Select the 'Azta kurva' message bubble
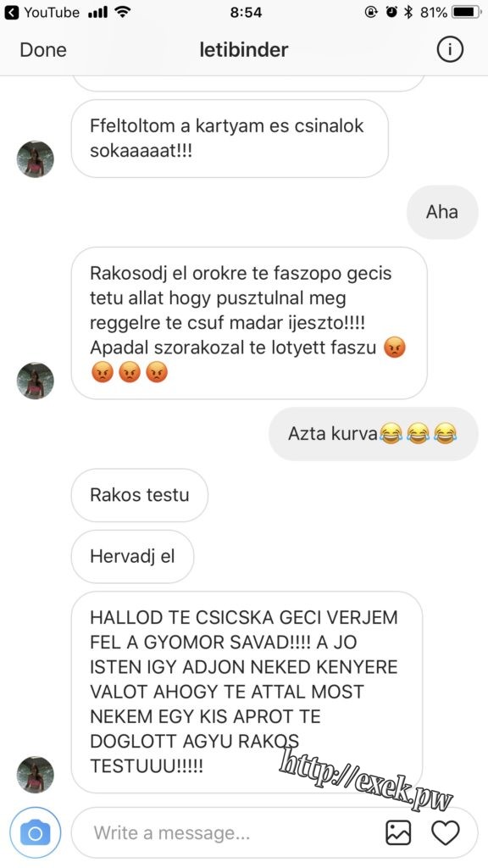The width and height of the screenshot is (488, 868). (374, 433)
